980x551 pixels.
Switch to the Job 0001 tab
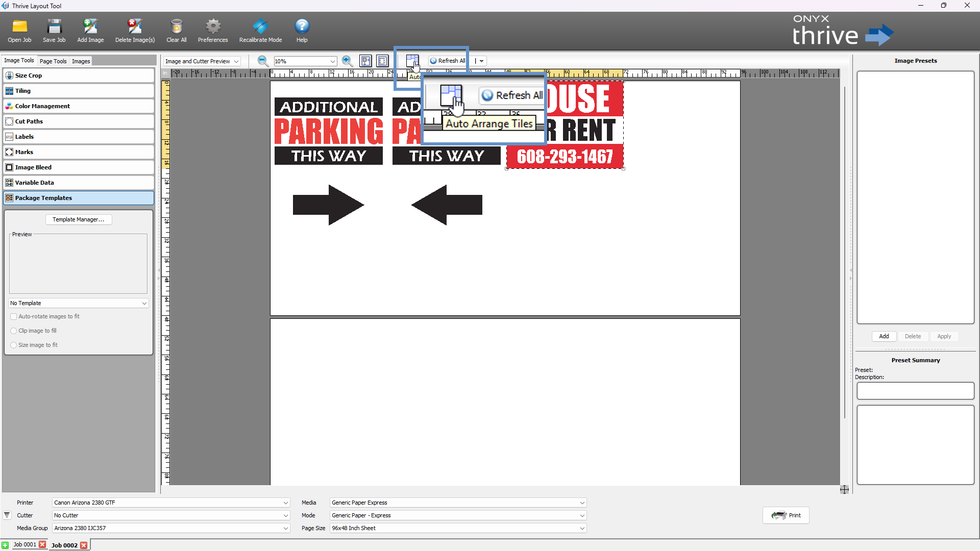[24, 544]
